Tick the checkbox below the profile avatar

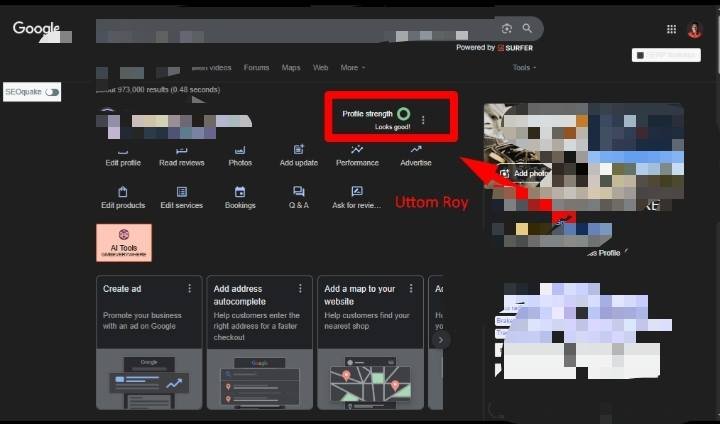tap(639, 55)
